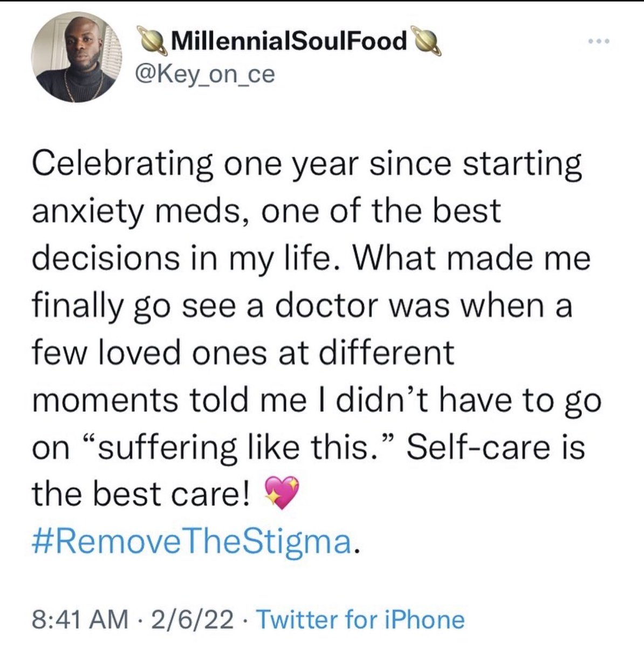
Task: Open the MillennialSoulFood display name
Action: tap(289, 41)
